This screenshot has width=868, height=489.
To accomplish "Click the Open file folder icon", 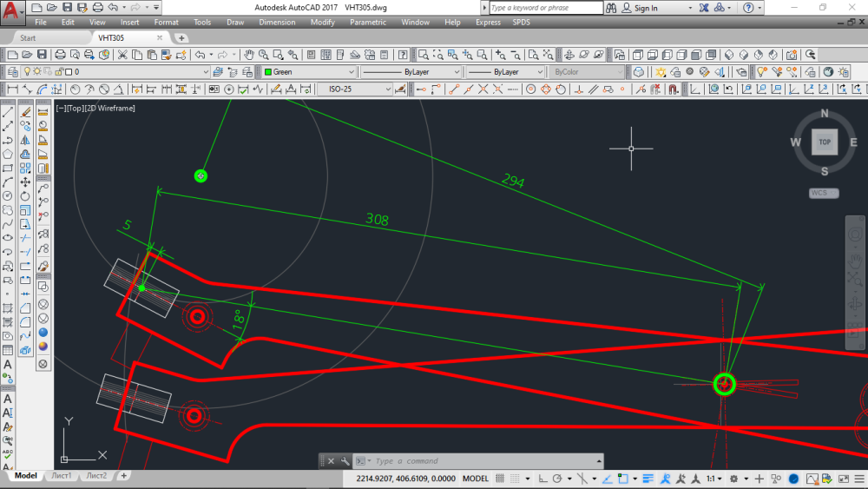I will [x=27, y=55].
